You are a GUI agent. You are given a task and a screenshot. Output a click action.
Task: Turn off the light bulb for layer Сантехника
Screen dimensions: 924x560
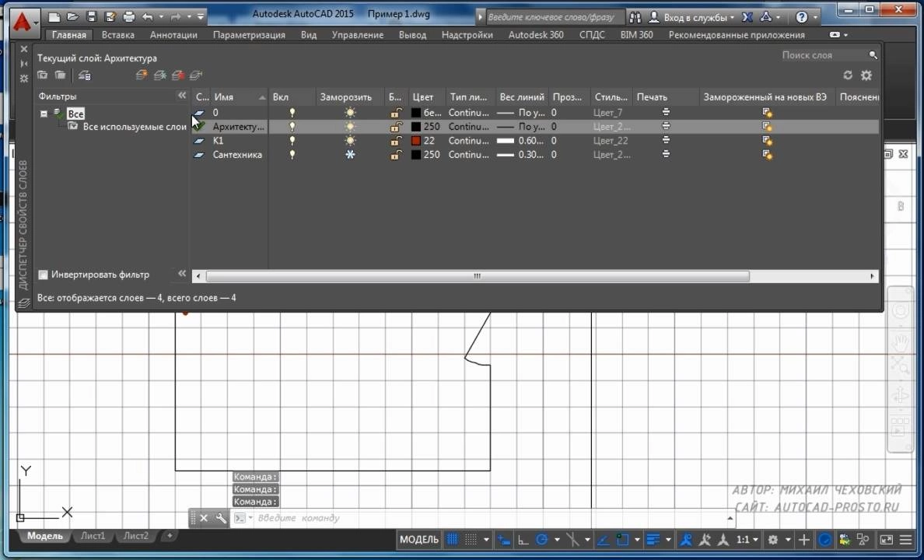tap(292, 155)
